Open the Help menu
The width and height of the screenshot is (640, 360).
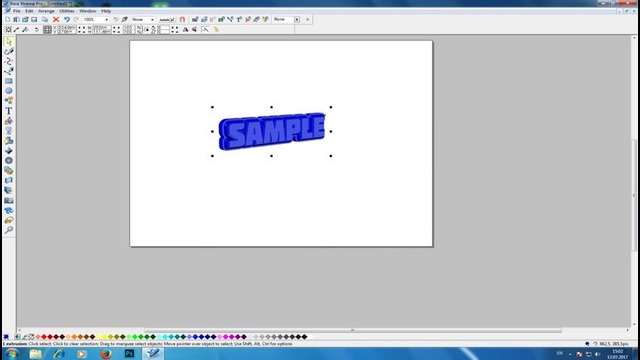[x=106, y=11]
